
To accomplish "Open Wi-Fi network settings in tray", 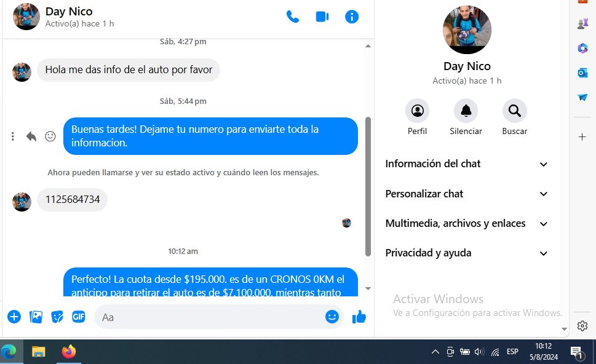I will [x=495, y=352].
